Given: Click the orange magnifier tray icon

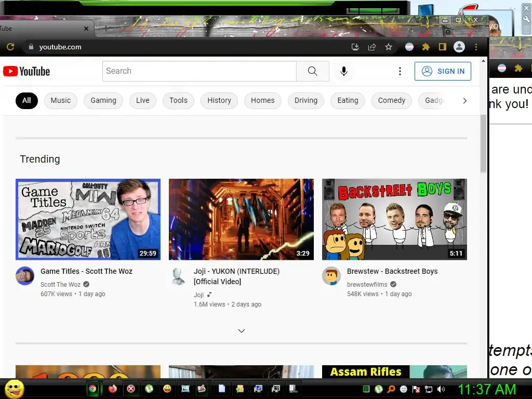Looking at the screenshot, I should [391, 389].
